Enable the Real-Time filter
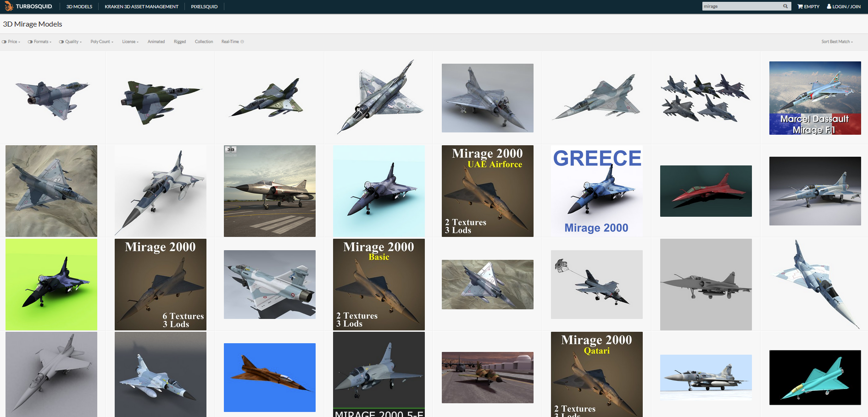 click(230, 42)
